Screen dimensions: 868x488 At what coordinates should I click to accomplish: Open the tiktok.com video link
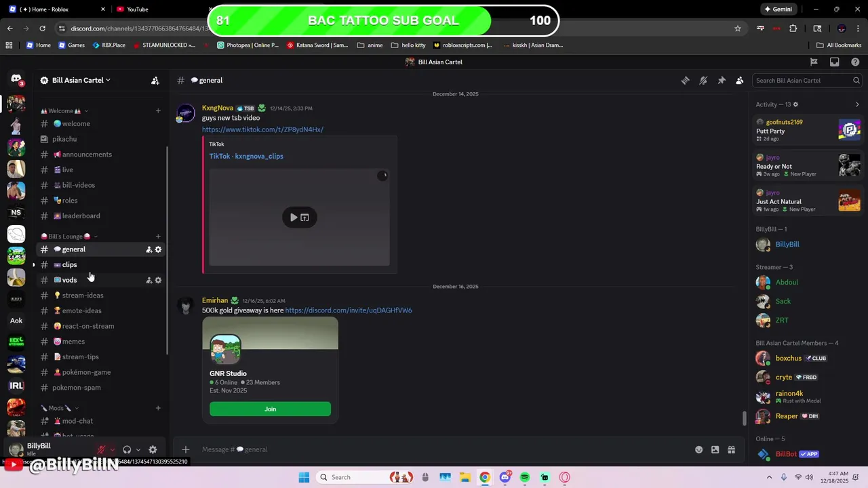262,129
